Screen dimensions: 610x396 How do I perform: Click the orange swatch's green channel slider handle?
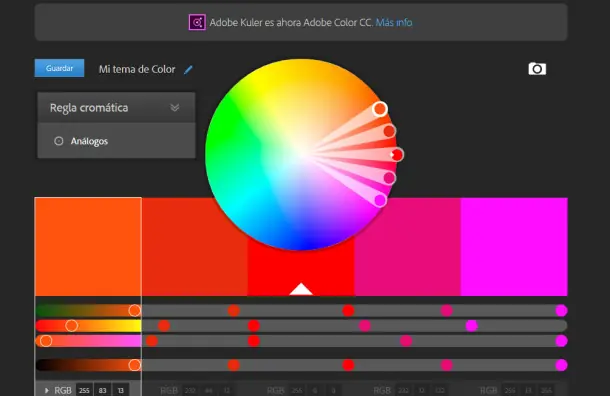pyautogui.click(x=71, y=326)
